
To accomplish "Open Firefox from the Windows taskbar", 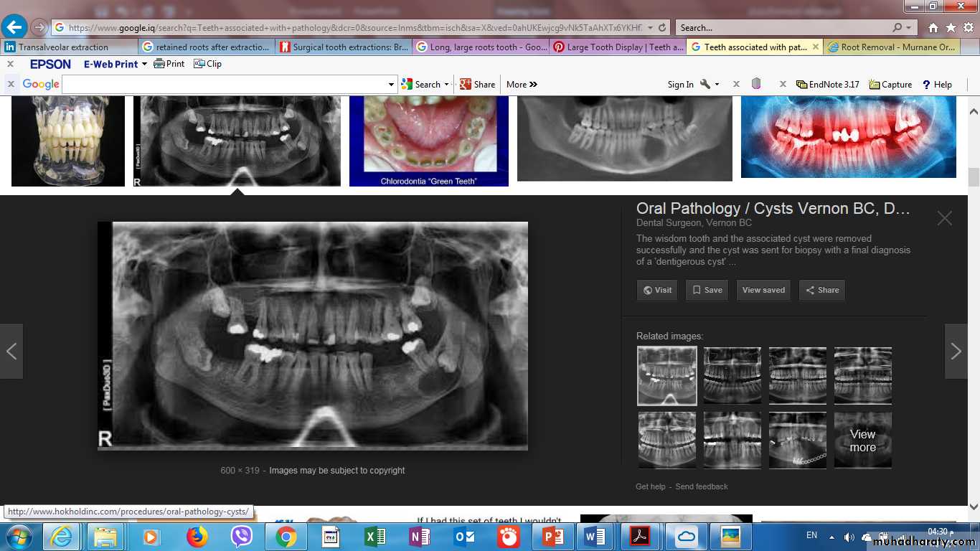I will click(197, 537).
